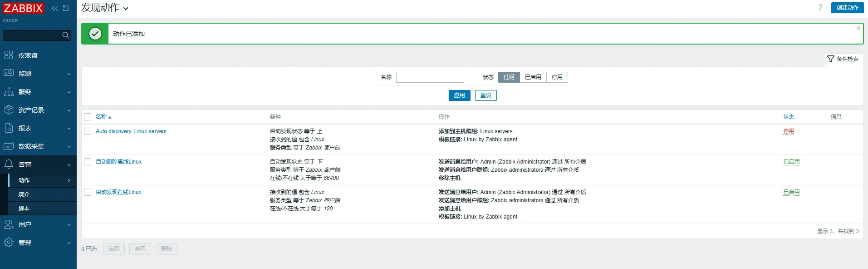Open the 脚本 submenu item
The height and width of the screenshot is (269, 868).
[42, 209]
